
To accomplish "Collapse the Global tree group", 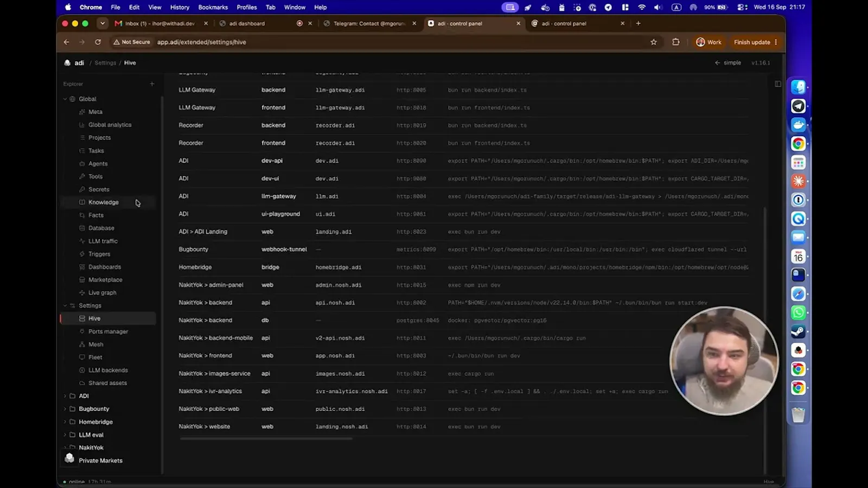I will pos(65,99).
